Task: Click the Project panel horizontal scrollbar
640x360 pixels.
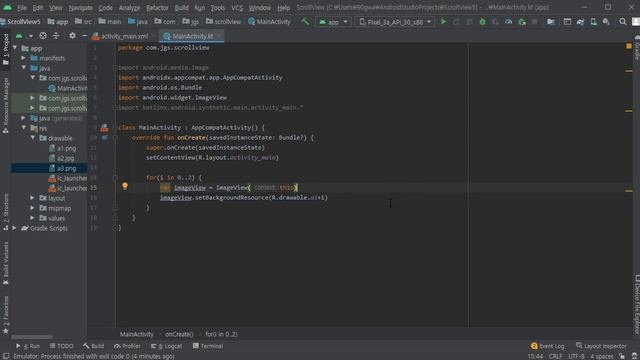Action: point(32,337)
